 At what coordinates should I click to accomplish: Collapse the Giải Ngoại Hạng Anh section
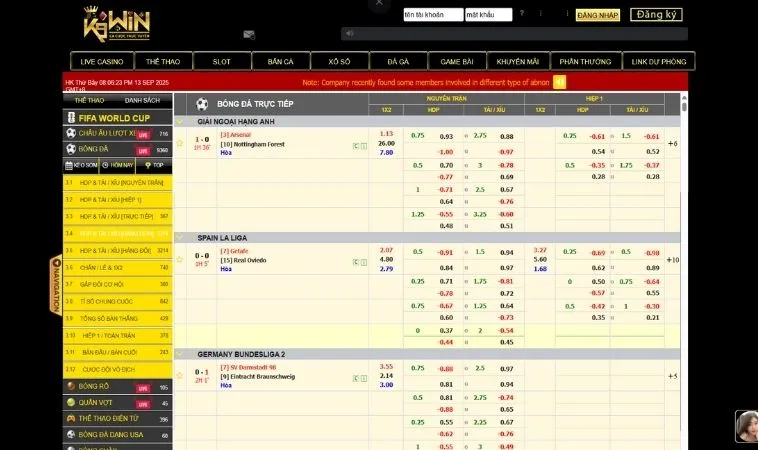click(180, 121)
